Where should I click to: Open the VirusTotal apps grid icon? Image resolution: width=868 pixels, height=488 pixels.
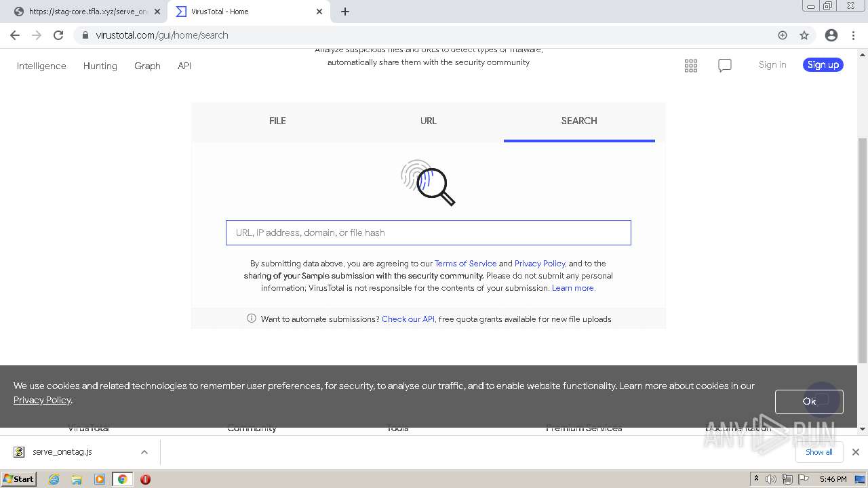click(691, 66)
